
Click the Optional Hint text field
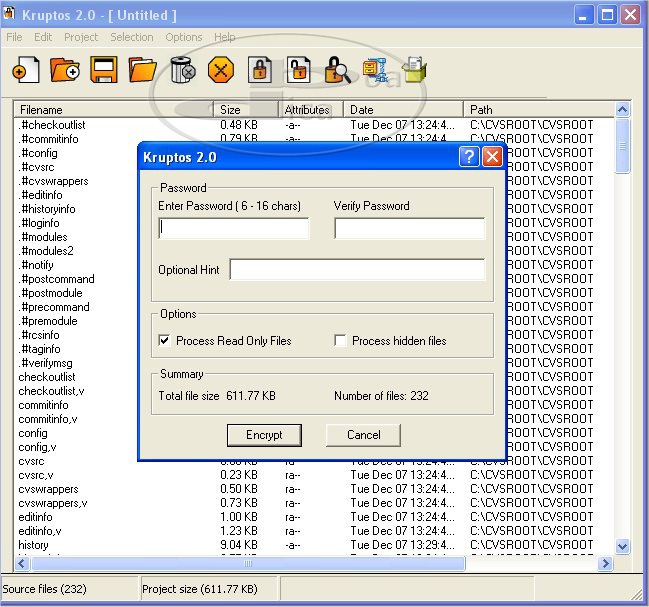357,270
